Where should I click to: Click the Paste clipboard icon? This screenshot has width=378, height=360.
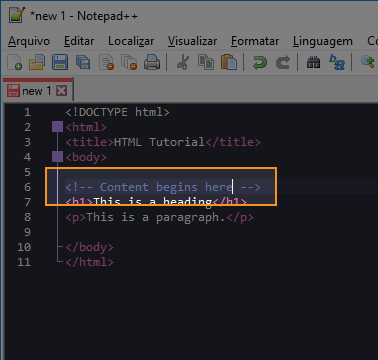click(229, 62)
